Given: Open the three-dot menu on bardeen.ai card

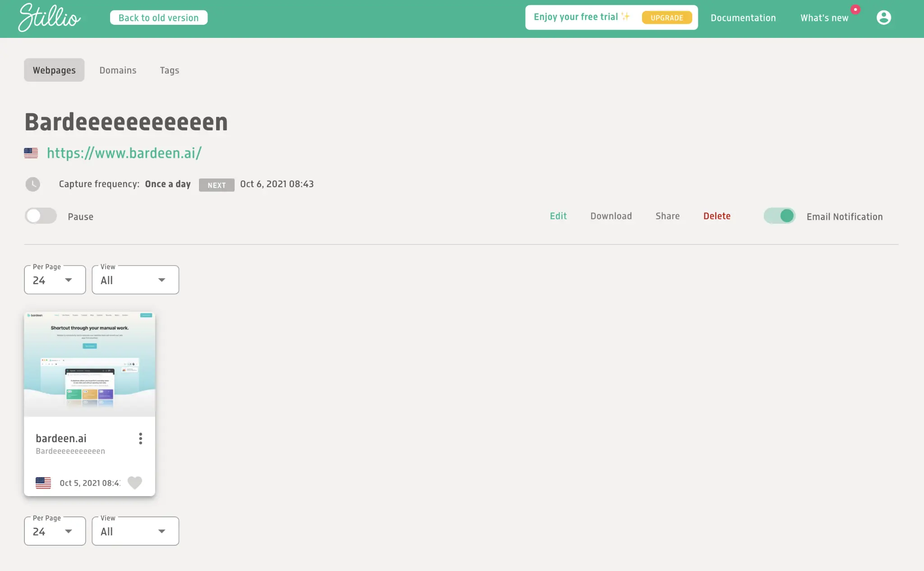Looking at the screenshot, I should click(140, 438).
